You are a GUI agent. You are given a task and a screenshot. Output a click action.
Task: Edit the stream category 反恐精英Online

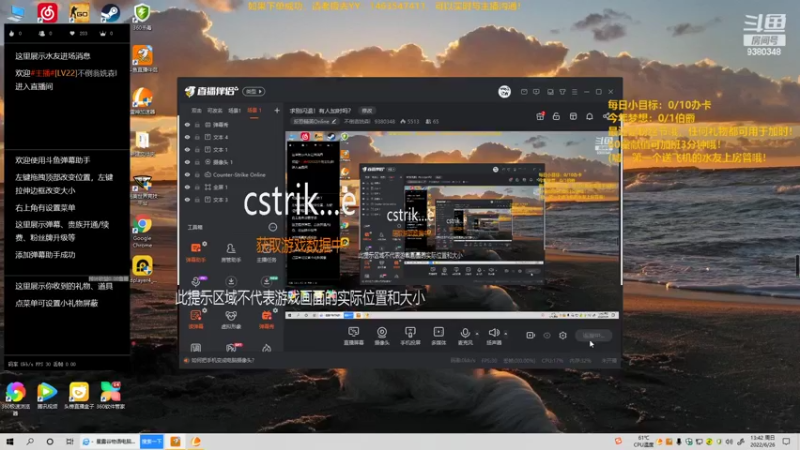click(x=315, y=121)
